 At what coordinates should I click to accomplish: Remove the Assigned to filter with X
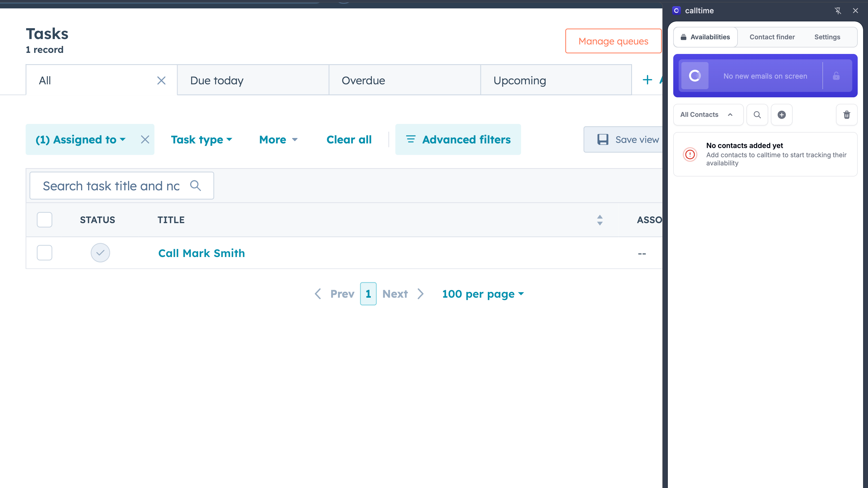[x=145, y=139]
